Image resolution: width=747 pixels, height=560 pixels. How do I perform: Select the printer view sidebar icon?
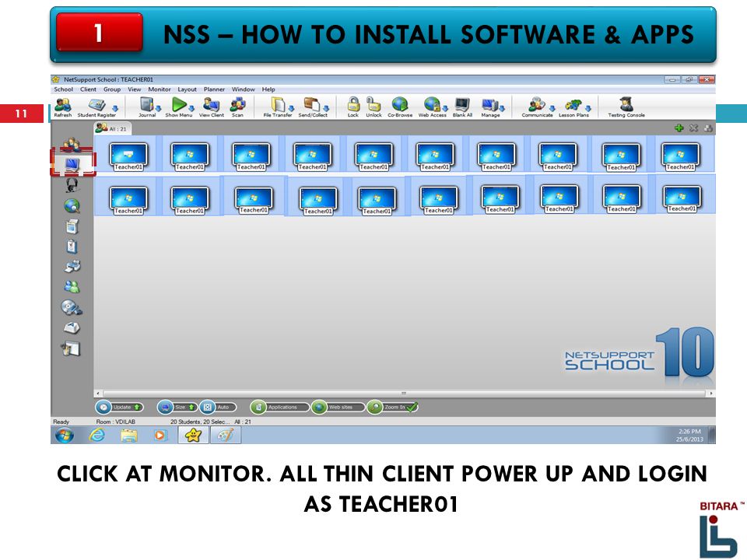point(72,266)
